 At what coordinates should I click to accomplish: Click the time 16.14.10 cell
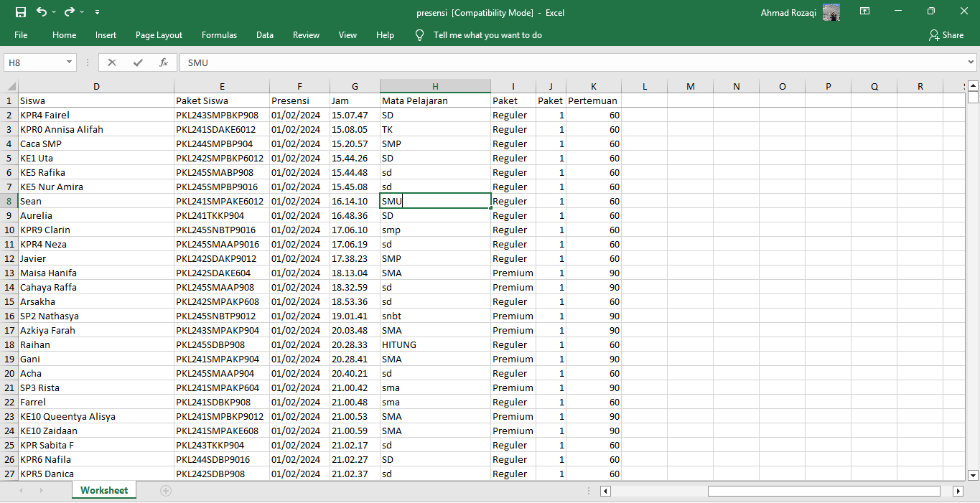(x=355, y=201)
